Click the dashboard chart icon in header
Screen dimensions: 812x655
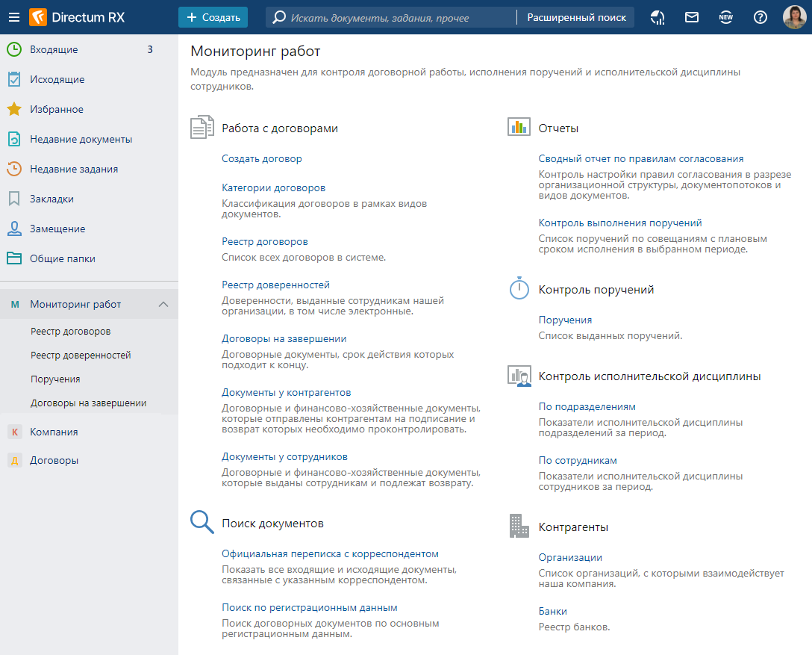pyautogui.click(x=658, y=17)
